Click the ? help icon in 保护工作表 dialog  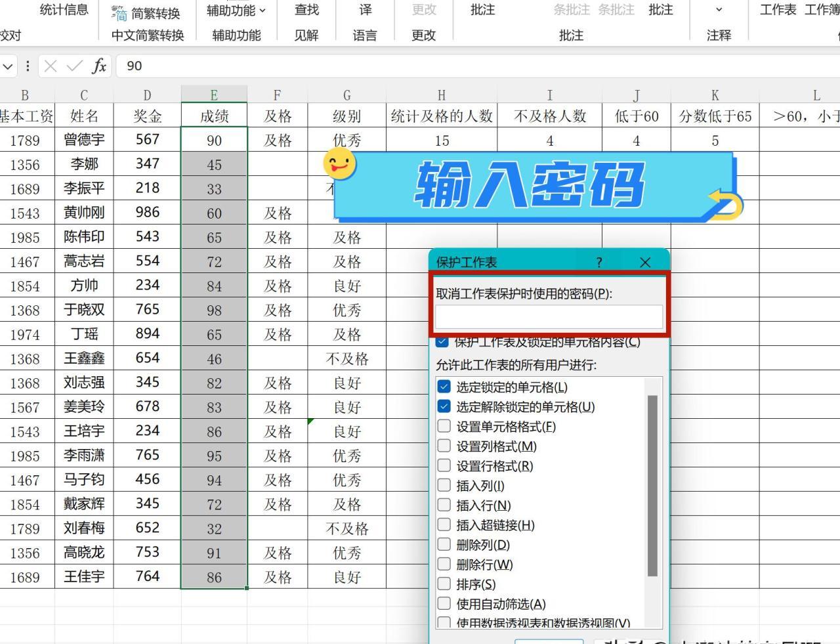[x=599, y=262]
